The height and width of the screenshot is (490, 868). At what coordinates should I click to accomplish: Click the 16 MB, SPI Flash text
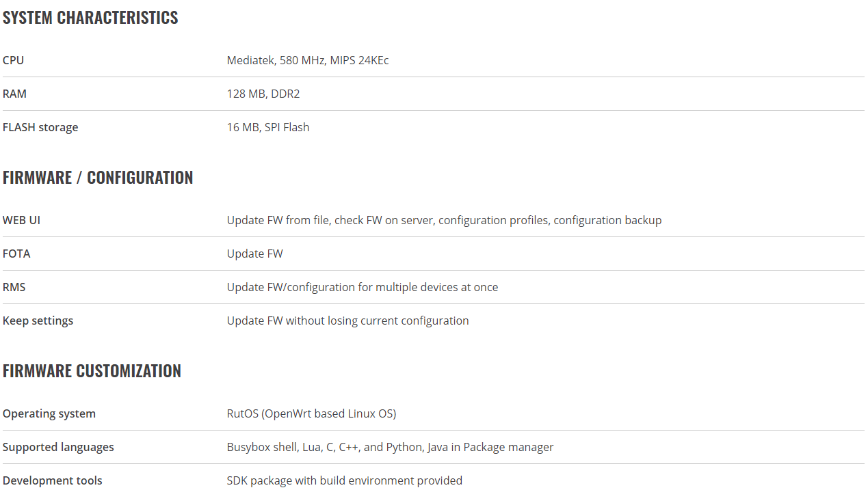tap(268, 127)
